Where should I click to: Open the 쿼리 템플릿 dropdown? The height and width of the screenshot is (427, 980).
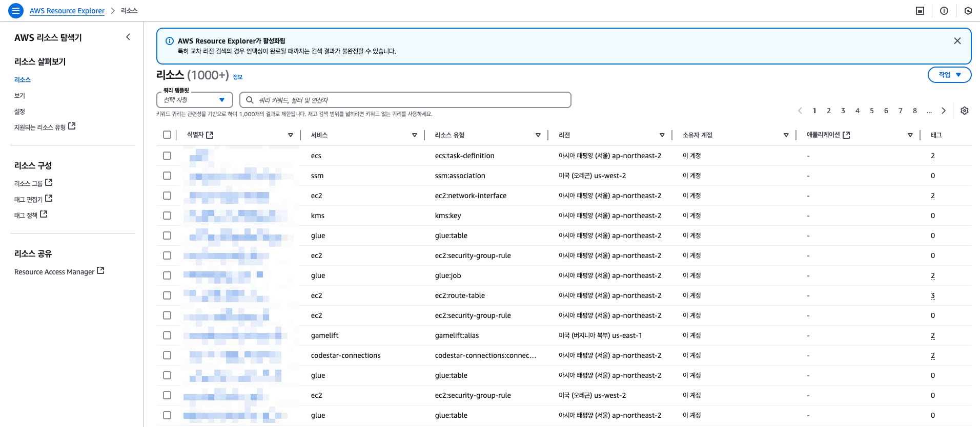195,100
